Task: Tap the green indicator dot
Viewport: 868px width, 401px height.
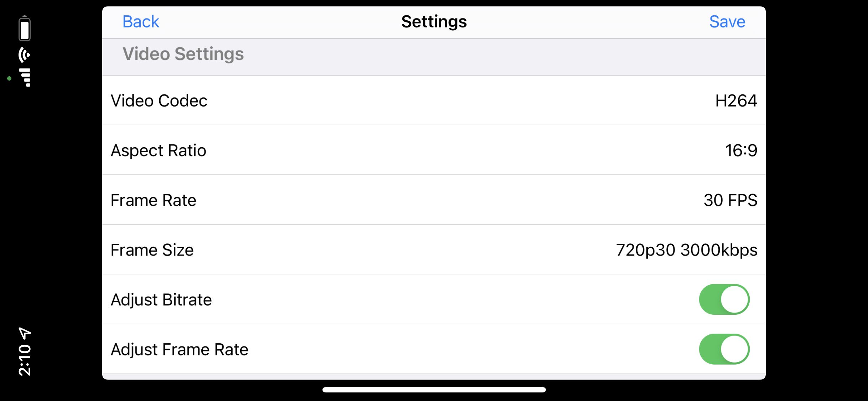Action: click(9, 78)
